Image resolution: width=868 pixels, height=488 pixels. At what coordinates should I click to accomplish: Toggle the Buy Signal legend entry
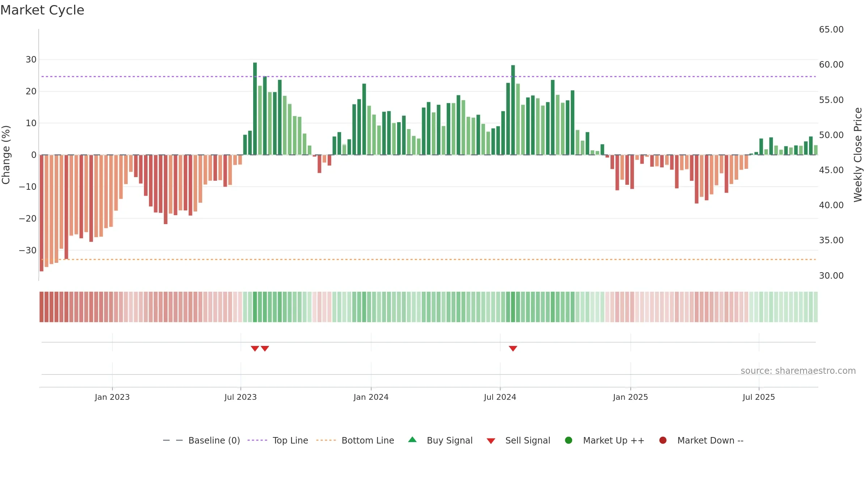point(440,440)
